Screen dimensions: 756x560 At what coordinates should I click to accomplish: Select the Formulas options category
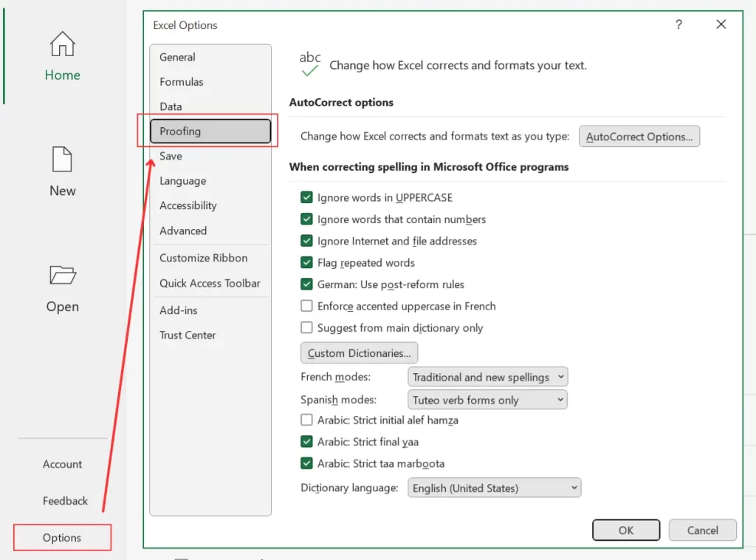pos(210,81)
